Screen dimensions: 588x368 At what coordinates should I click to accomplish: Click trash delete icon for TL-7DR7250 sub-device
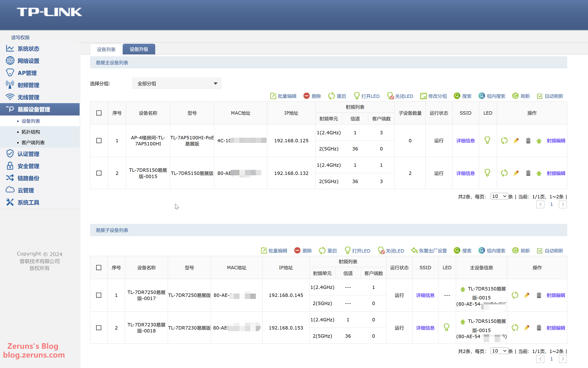(x=539, y=295)
